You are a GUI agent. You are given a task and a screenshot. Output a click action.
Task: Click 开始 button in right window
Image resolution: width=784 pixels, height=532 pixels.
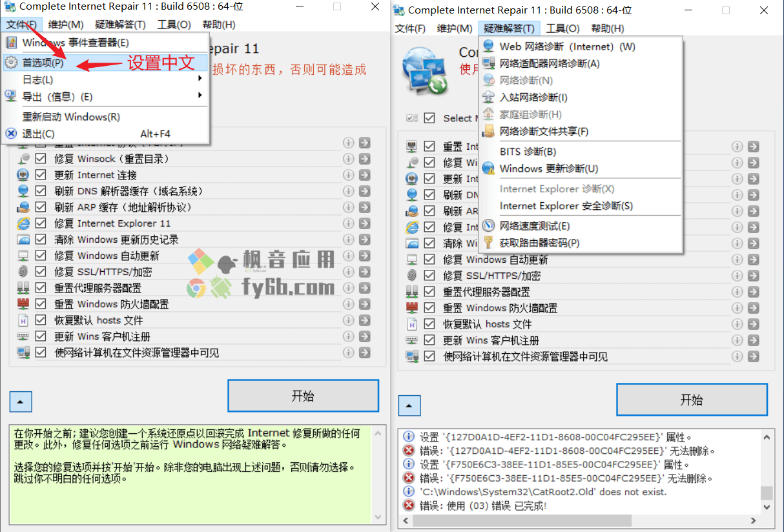coord(692,400)
